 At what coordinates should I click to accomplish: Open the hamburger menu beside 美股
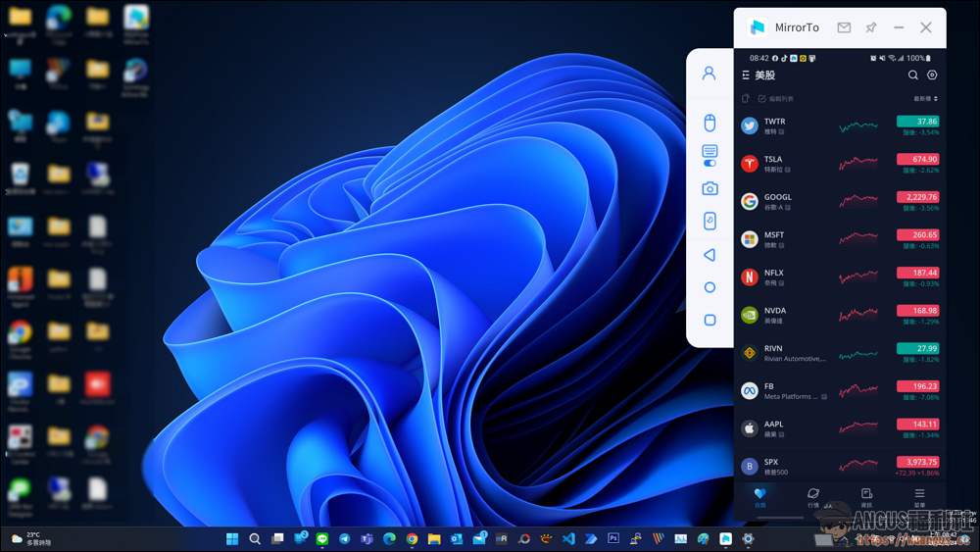(x=745, y=75)
